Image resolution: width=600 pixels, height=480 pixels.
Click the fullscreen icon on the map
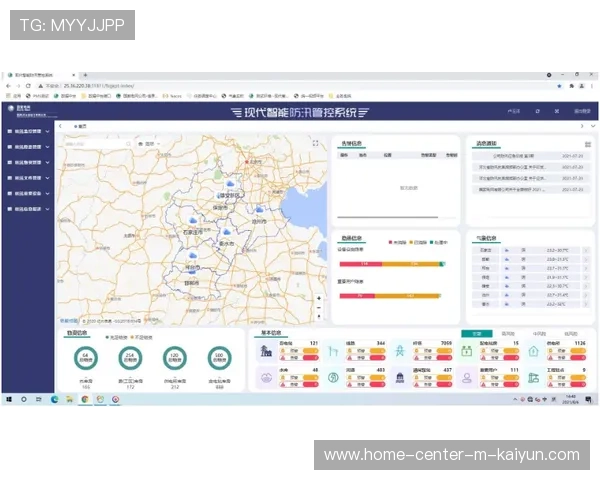[x=318, y=143]
